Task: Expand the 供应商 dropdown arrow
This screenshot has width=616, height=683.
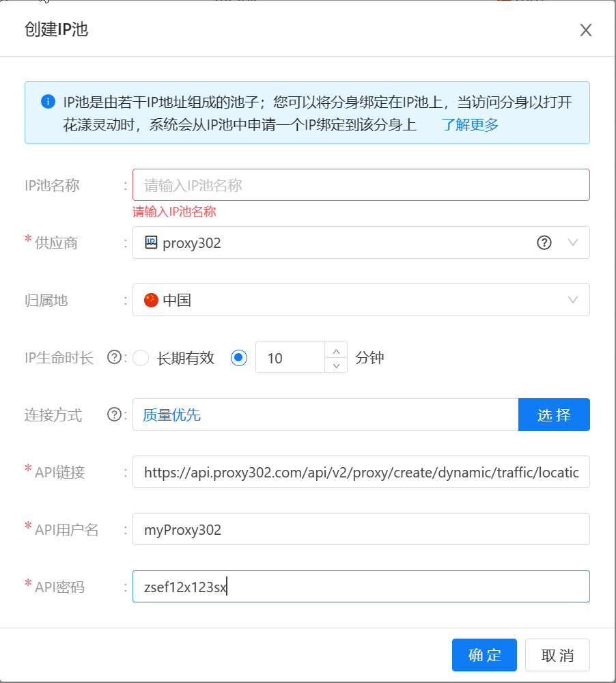Action: point(573,242)
